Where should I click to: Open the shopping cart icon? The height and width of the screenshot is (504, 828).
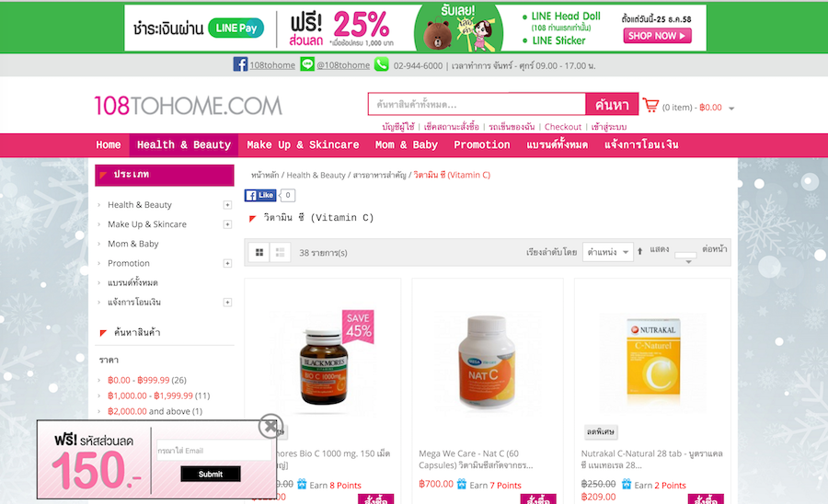pyautogui.click(x=650, y=106)
